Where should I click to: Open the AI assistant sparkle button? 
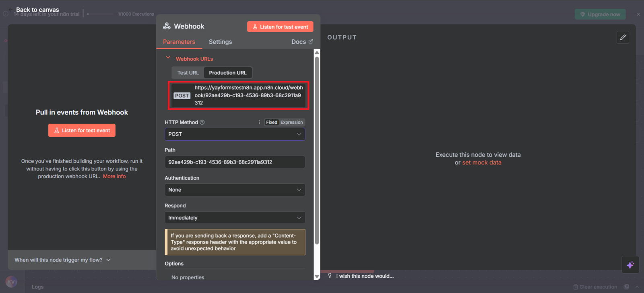pos(630,264)
